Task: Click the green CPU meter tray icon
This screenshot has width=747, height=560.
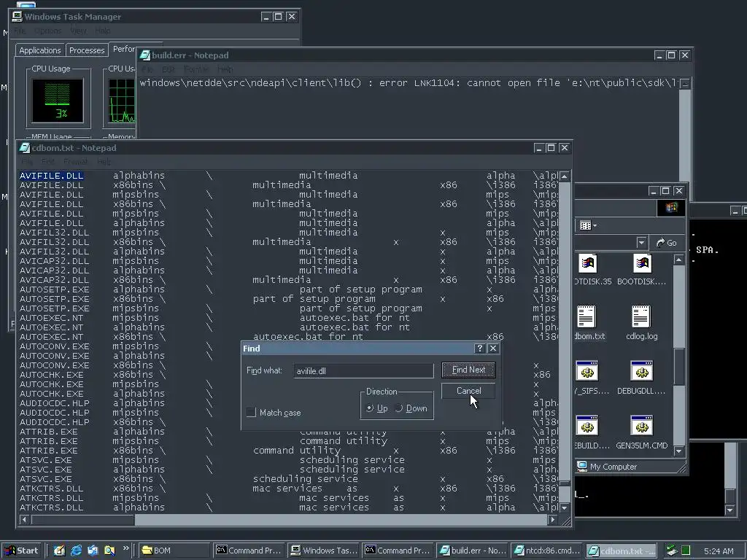Action: pos(686,551)
